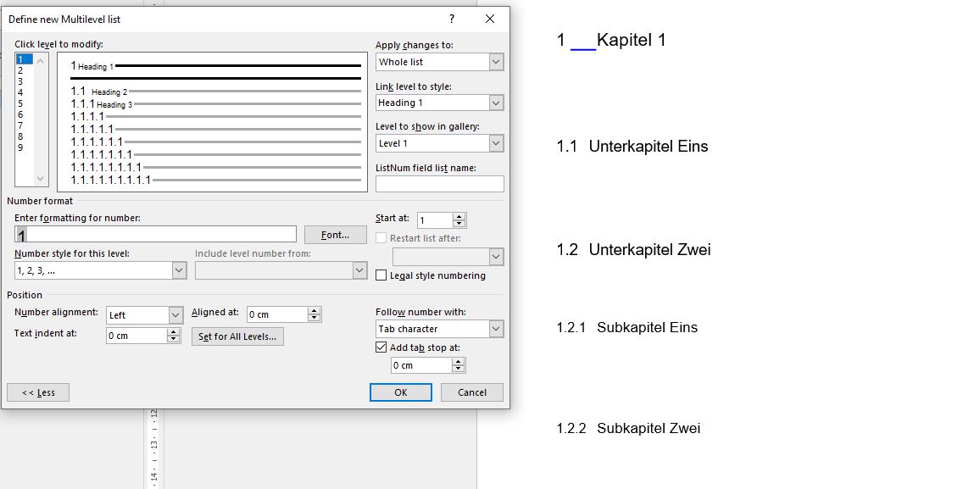Image resolution: width=980 pixels, height=489 pixels.
Task: Click the Aligned at input field
Action: pos(277,314)
